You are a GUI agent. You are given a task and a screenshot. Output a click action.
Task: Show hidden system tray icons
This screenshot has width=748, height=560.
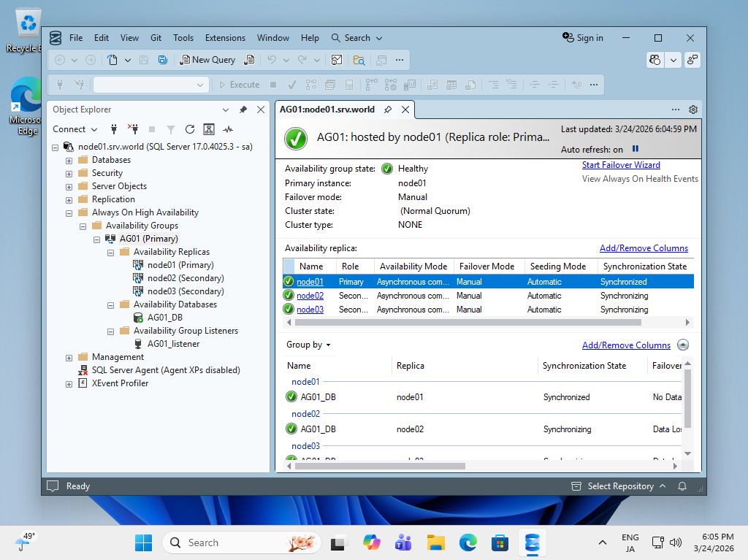603,542
